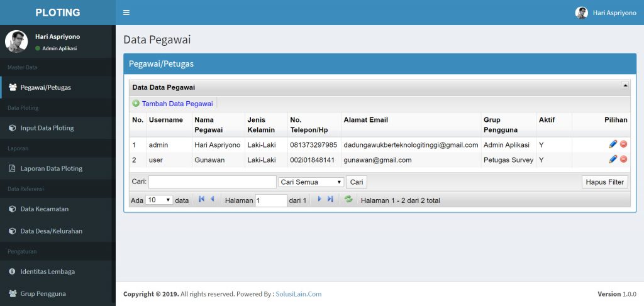Open Hari Aspriyono account name in top bar
644x306 pixels.
pyautogui.click(x=614, y=13)
